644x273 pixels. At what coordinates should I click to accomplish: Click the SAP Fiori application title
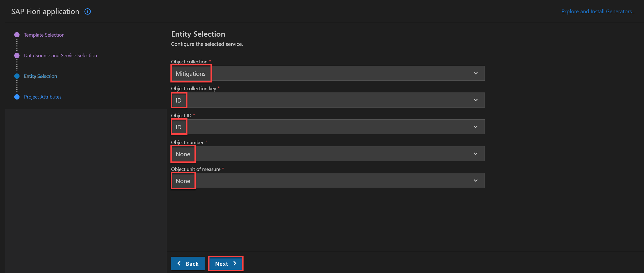(45, 12)
